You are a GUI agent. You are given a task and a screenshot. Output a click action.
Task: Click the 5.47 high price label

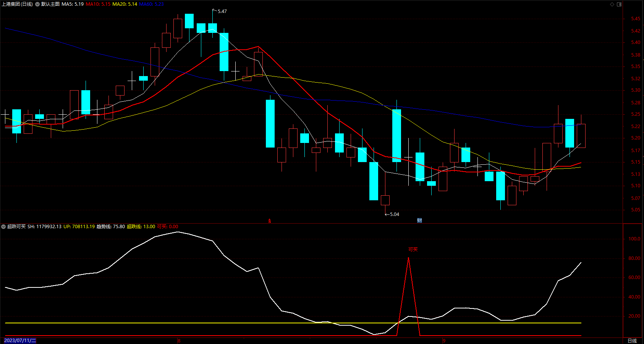tap(222, 11)
